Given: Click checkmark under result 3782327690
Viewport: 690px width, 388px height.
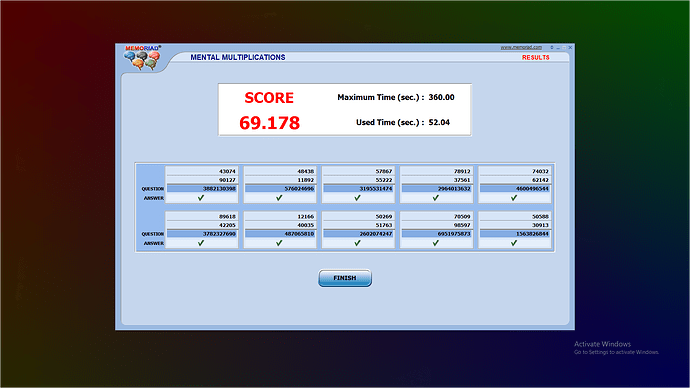Looking at the screenshot, I should click(x=201, y=243).
